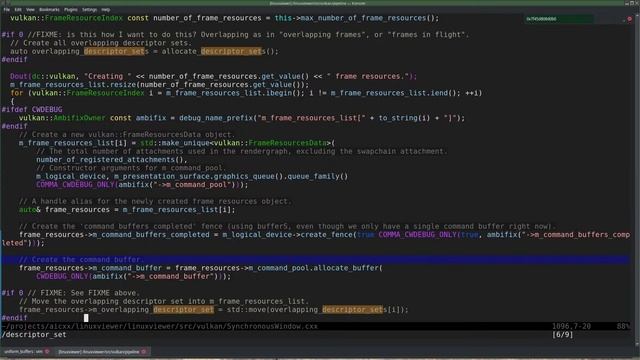Open the File menu

(x=7, y=9)
